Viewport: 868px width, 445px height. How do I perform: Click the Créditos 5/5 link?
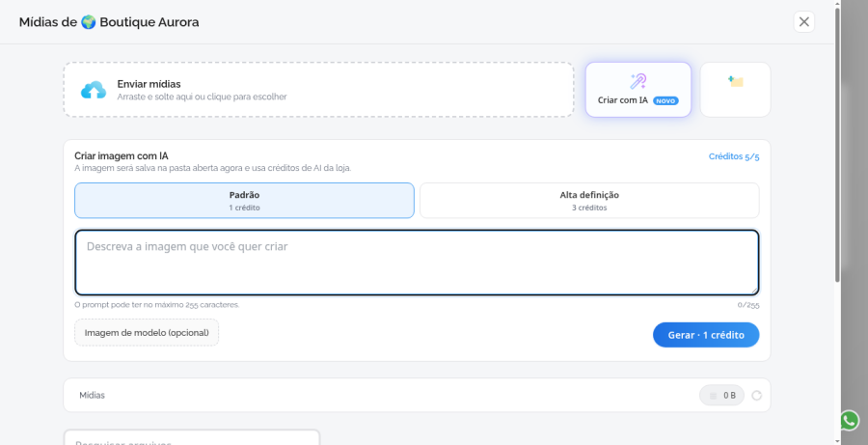coord(734,156)
